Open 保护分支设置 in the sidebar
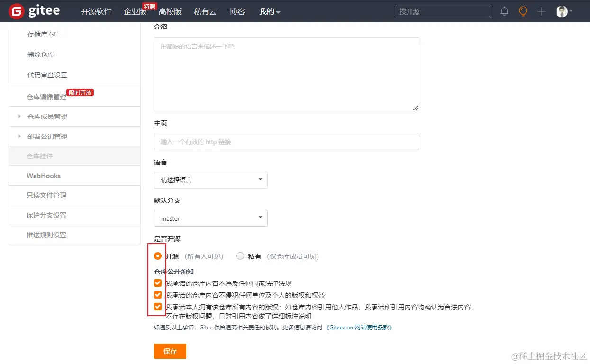Screen dimensions: 590x364 pos(46,215)
